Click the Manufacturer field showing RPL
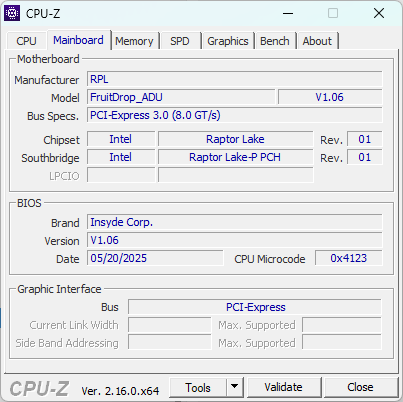The image size is (403, 402). pos(235,79)
